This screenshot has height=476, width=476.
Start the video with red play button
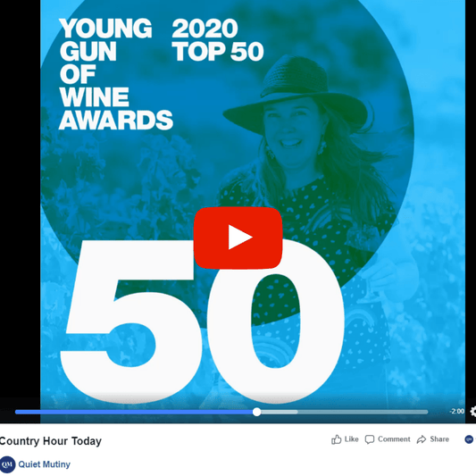[x=238, y=238]
